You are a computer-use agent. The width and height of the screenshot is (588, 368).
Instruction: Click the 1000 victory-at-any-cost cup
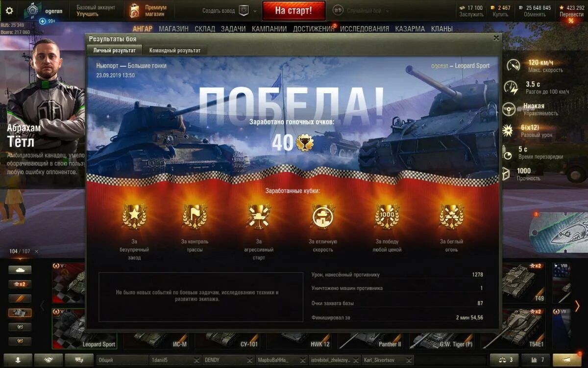click(x=387, y=216)
